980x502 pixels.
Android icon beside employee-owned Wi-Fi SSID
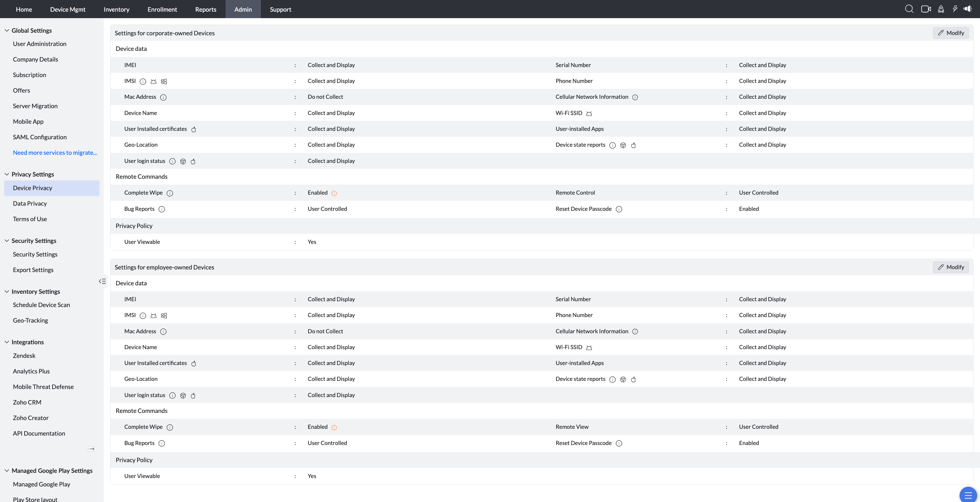[x=589, y=348]
